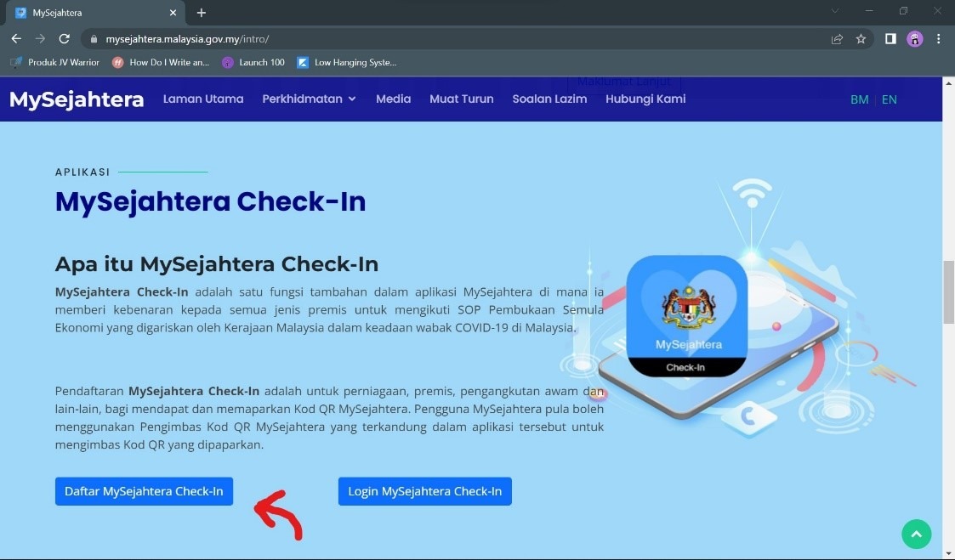
Task: Open Hubungi Kami in the navbar
Action: [645, 99]
